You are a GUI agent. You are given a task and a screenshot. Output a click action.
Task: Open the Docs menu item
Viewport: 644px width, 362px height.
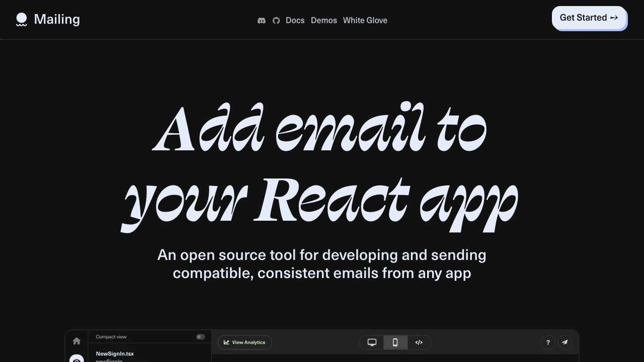295,21
